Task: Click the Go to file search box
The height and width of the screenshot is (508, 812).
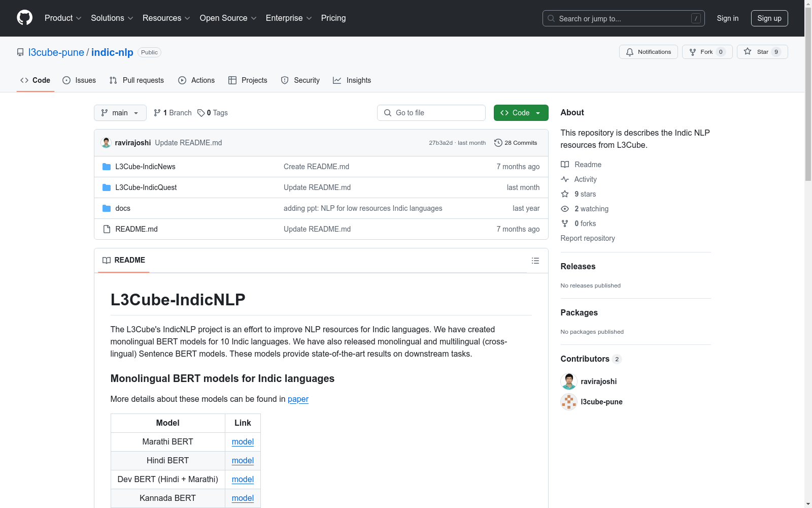Action: tap(431, 113)
